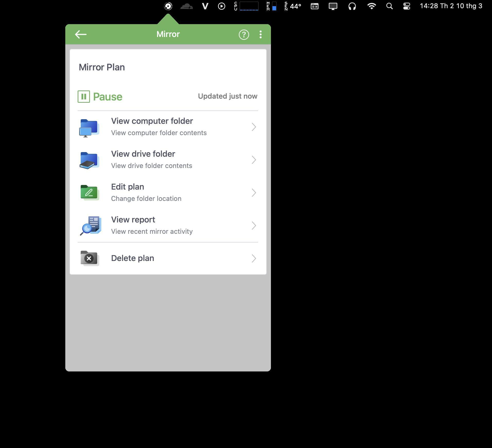Click 'View computer folder contents' subtitle
492x448 pixels.
pyautogui.click(x=159, y=133)
